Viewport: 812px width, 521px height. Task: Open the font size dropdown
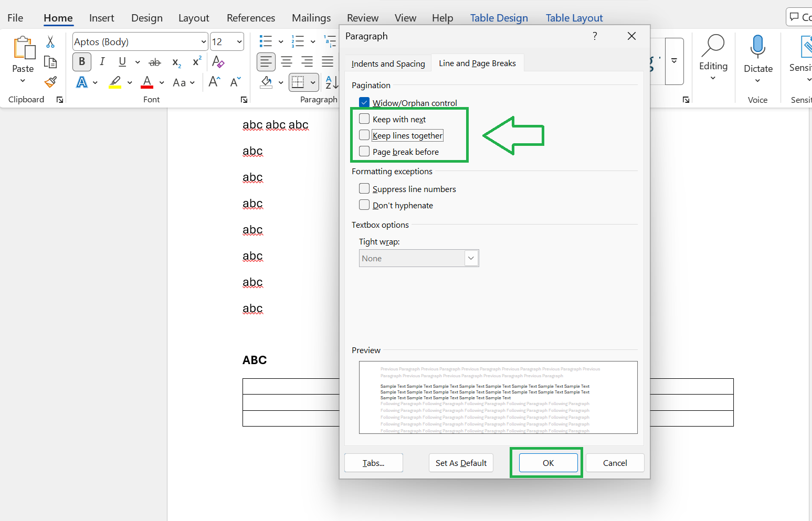[x=239, y=42]
